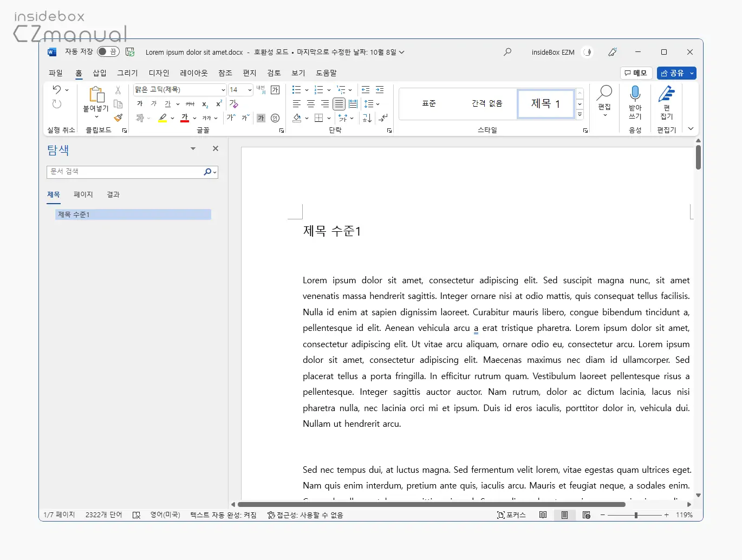
Task: Click the undo arrow icon
Action: [57, 89]
